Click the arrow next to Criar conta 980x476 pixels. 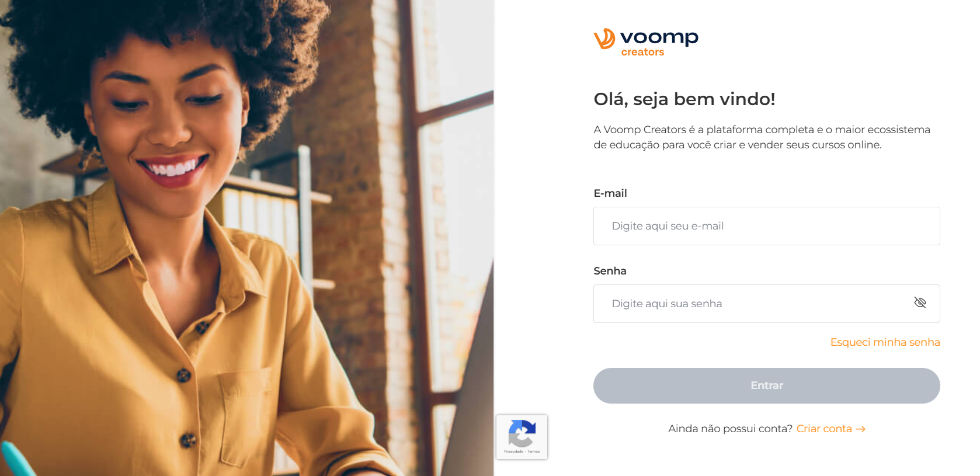[x=860, y=429]
